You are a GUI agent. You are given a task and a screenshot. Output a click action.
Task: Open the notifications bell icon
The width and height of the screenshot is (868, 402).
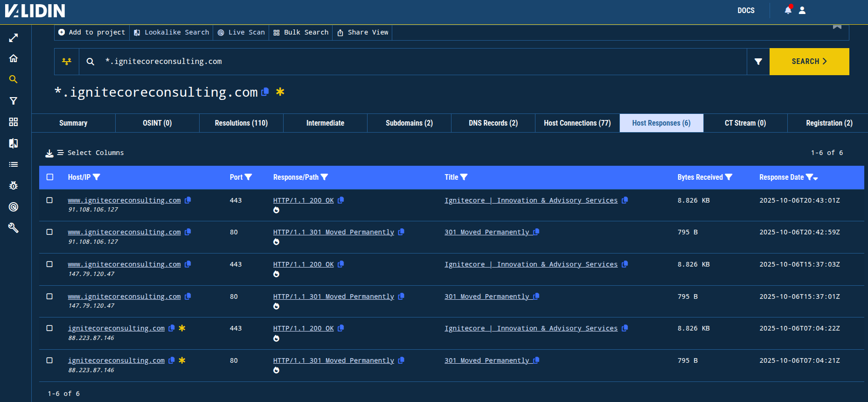pyautogui.click(x=788, y=10)
